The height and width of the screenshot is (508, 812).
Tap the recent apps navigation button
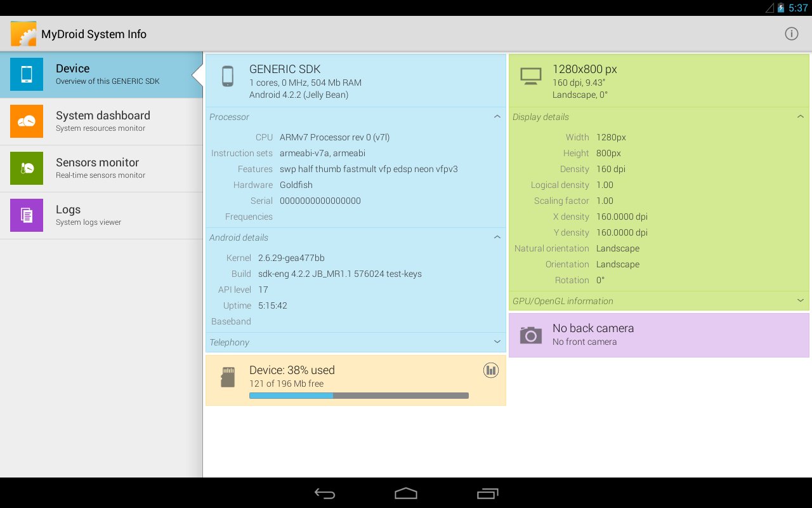(487, 493)
